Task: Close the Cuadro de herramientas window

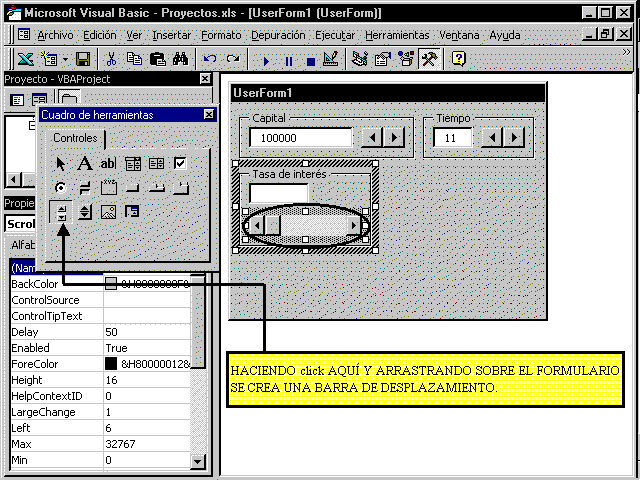Action: pos(209,115)
